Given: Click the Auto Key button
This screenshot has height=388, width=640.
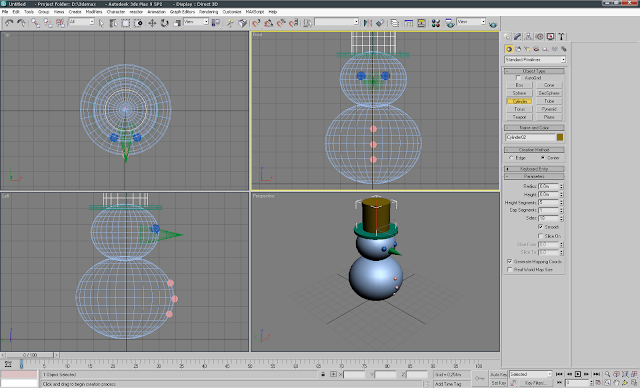Looking at the screenshot, I should (498, 374).
